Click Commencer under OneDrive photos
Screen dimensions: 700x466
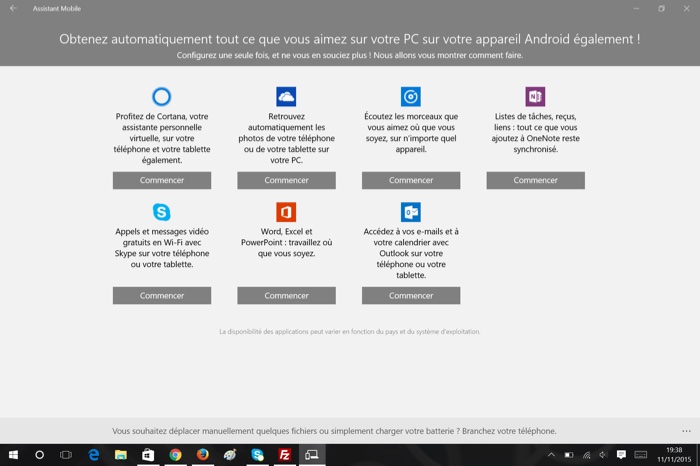point(286,180)
